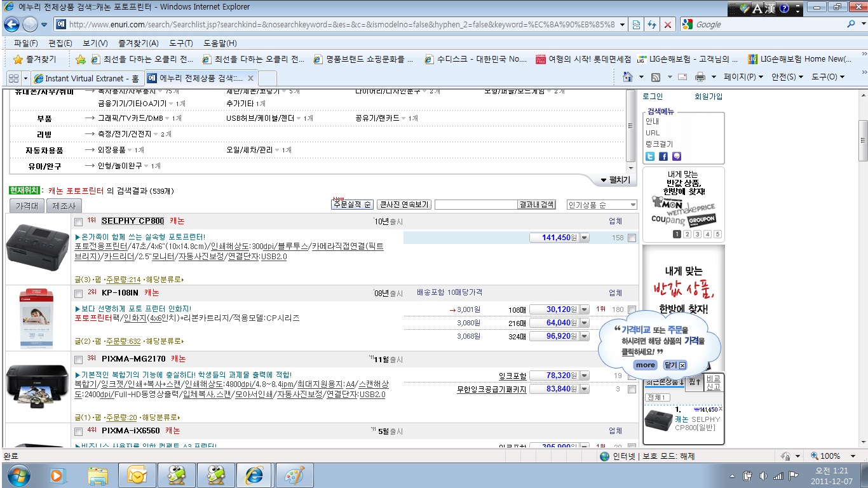This screenshot has height=488, width=868.
Task: Open Quick Tabs grid icon
Action: pyautogui.click(x=13, y=78)
